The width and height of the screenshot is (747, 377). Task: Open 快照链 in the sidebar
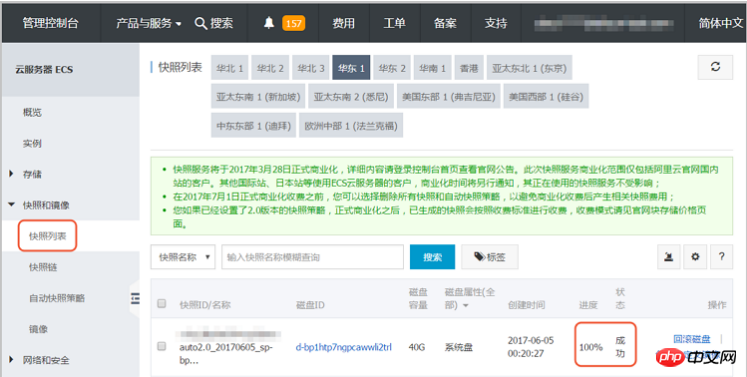[x=43, y=267]
